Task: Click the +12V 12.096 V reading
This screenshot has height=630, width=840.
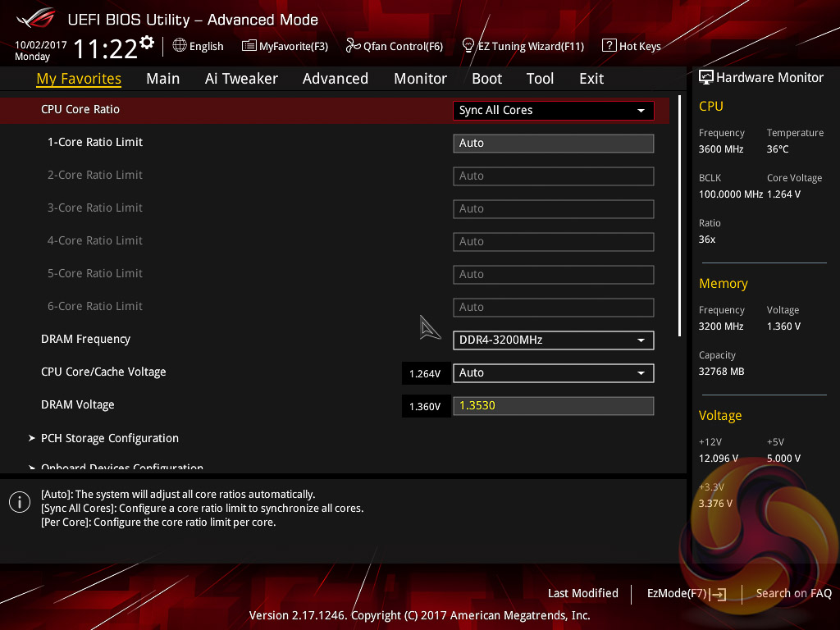Action: pyautogui.click(x=719, y=458)
